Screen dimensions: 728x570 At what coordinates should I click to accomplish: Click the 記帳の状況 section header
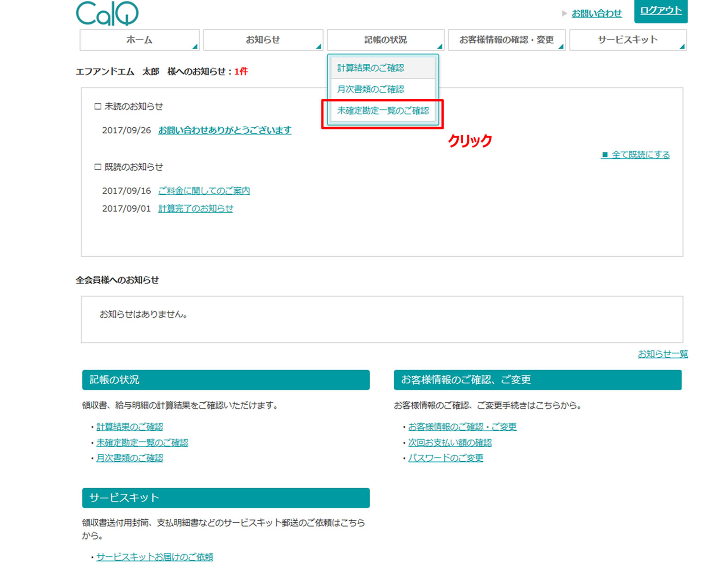pyautogui.click(x=226, y=380)
